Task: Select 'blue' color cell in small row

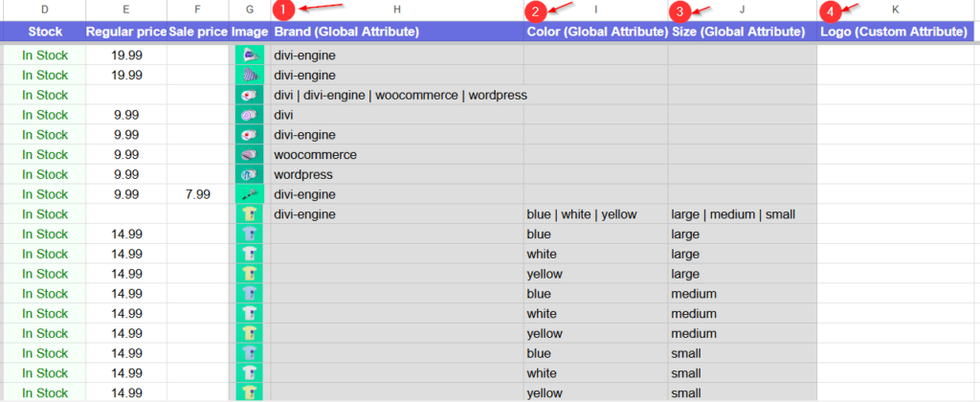Action: coord(595,353)
